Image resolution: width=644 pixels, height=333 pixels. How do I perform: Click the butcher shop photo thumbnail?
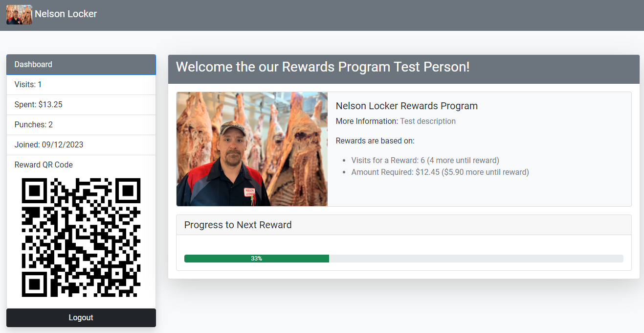(x=251, y=148)
